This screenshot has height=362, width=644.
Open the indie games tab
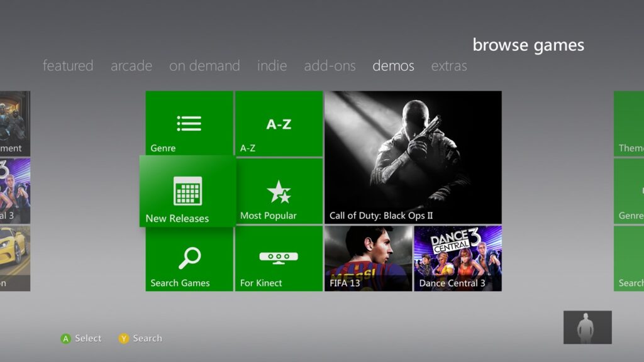click(x=271, y=65)
